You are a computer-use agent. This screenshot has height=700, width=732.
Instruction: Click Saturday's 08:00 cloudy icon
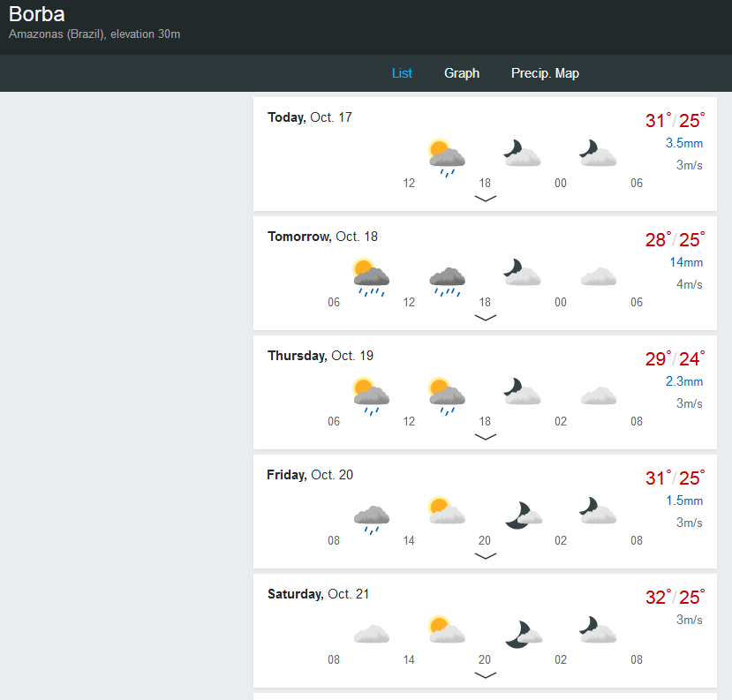pos(371,634)
